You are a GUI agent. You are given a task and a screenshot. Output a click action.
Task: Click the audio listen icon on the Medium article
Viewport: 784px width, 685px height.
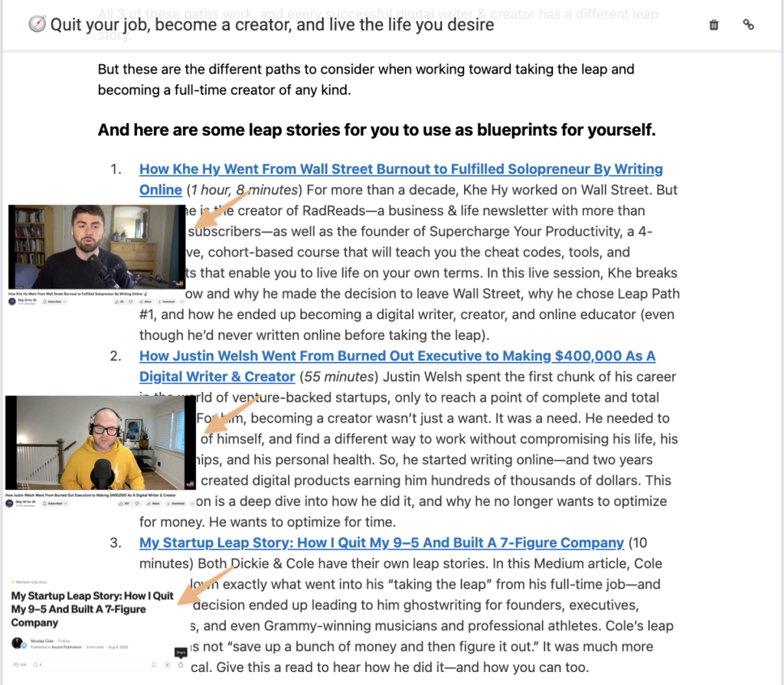click(x=167, y=664)
